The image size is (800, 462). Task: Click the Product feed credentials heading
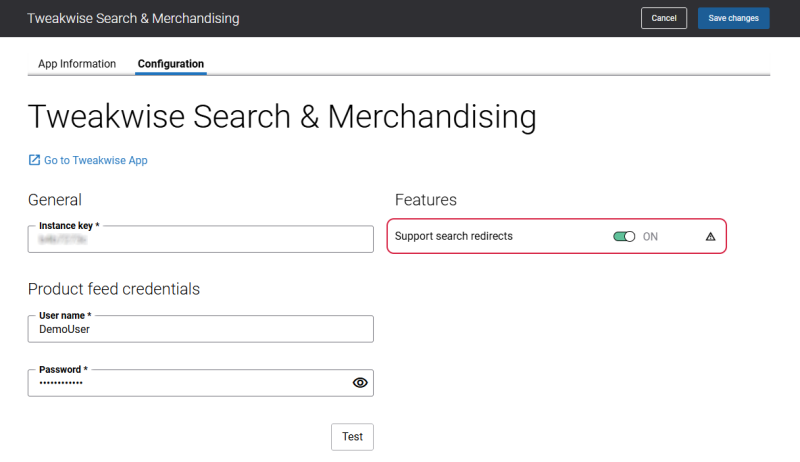(114, 289)
